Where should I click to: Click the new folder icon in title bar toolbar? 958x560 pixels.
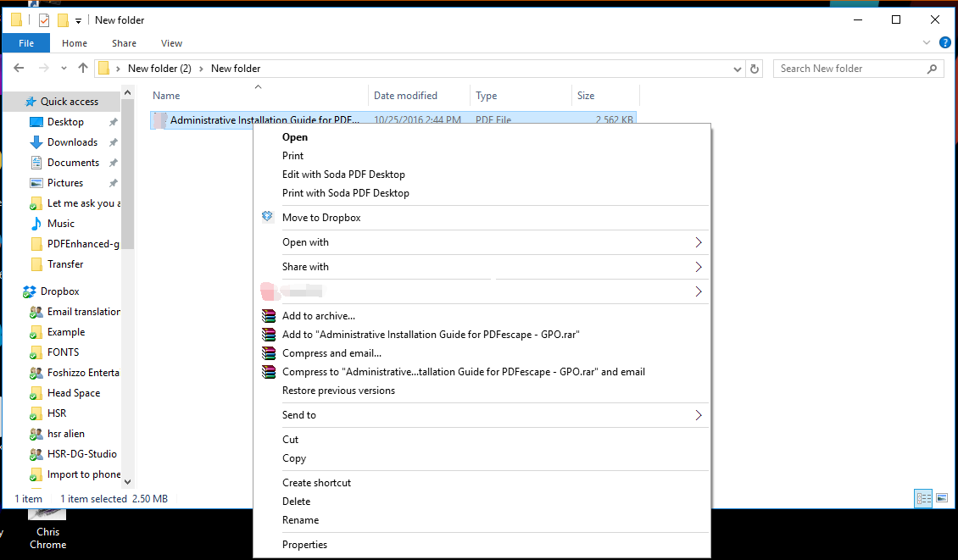point(63,20)
